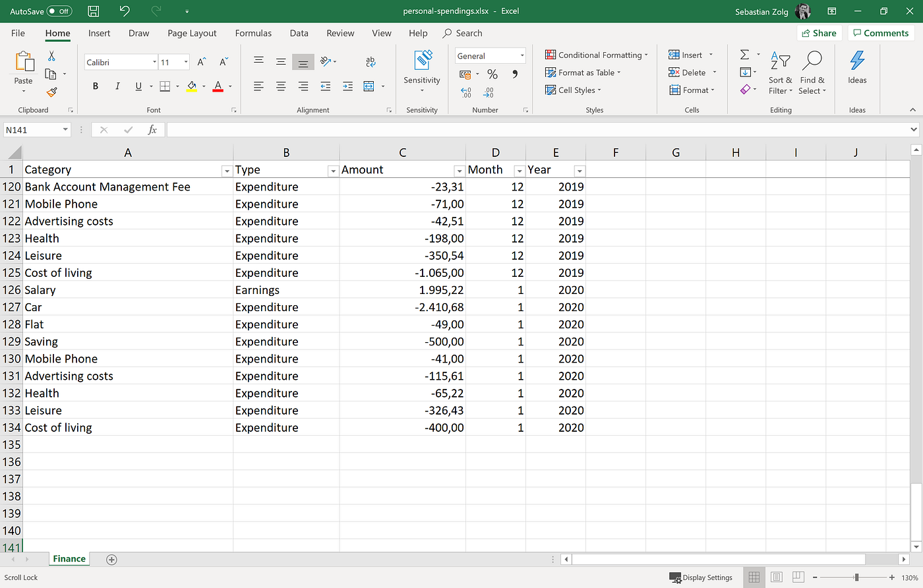This screenshot has width=923, height=588.
Task: Open Category column filter dropdown
Action: (x=227, y=171)
